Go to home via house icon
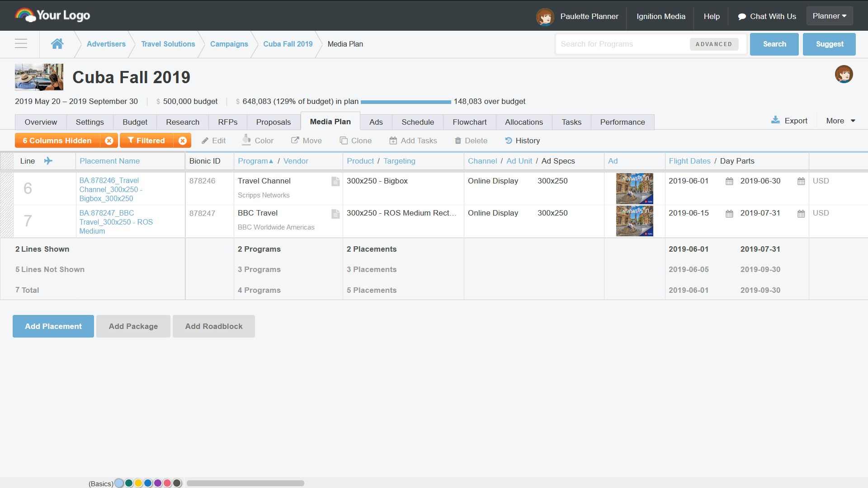The height and width of the screenshot is (488, 868). [x=57, y=44]
